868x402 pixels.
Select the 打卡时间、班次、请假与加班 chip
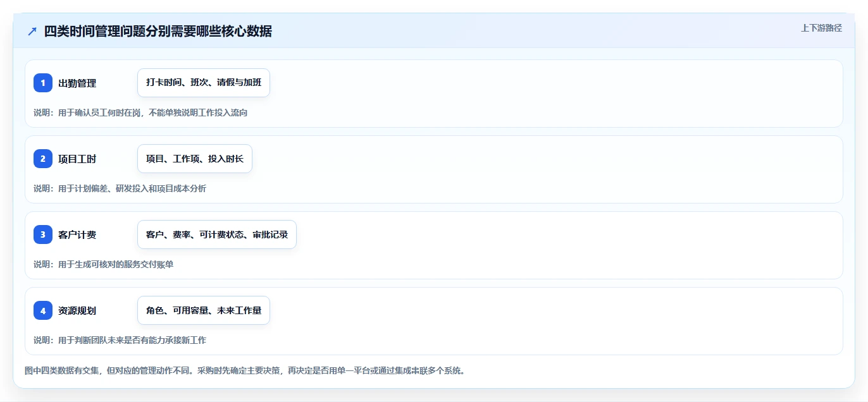tap(204, 83)
